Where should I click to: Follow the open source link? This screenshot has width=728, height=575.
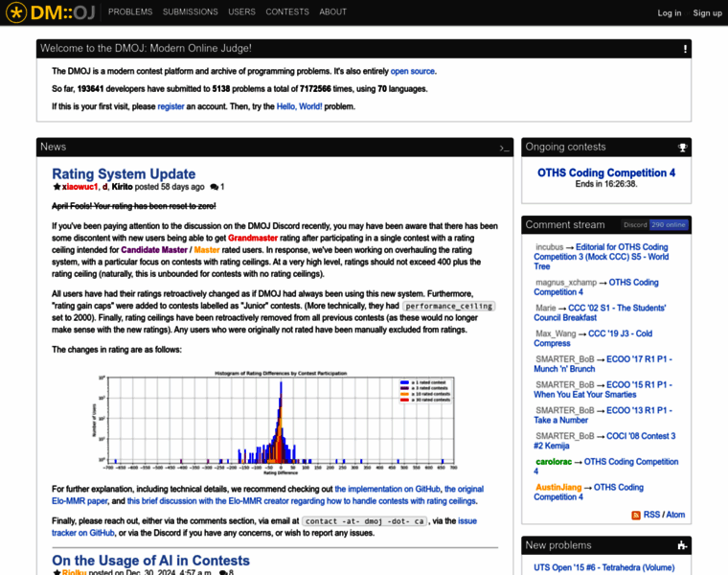point(412,71)
